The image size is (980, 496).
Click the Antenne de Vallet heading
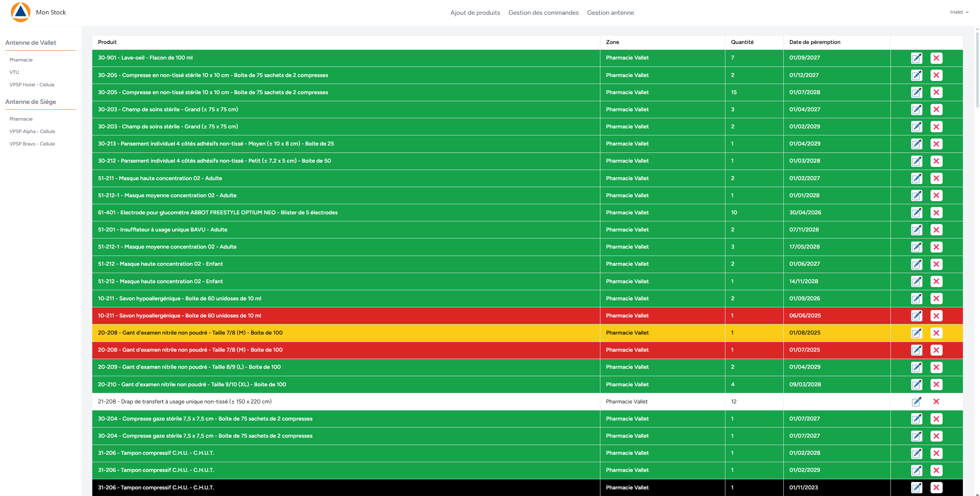[x=31, y=43]
